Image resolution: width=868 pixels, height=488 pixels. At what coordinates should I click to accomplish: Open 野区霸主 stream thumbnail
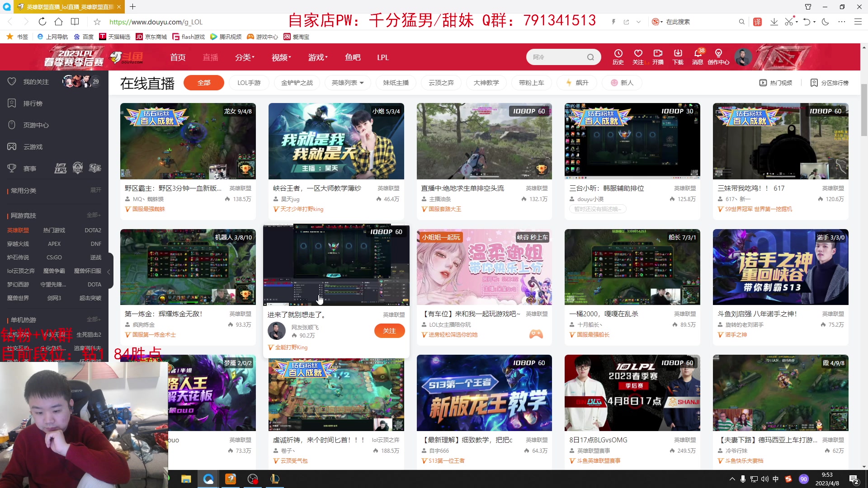[x=188, y=141]
